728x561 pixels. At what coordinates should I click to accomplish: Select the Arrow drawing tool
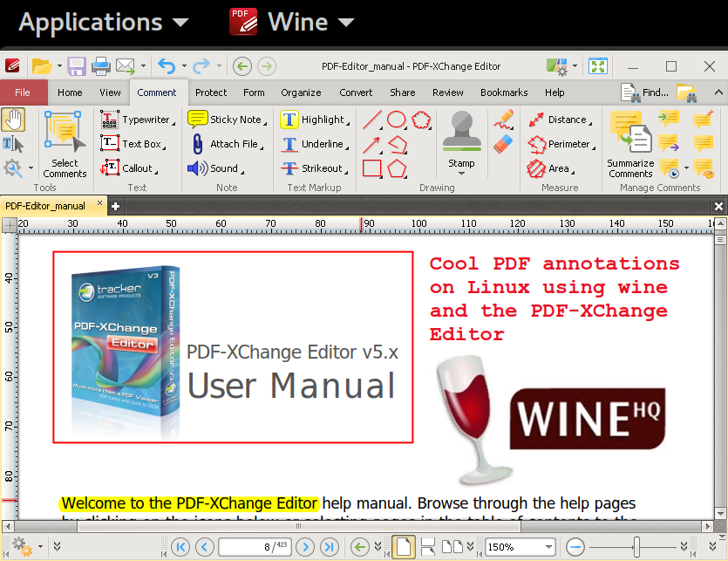click(372, 144)
